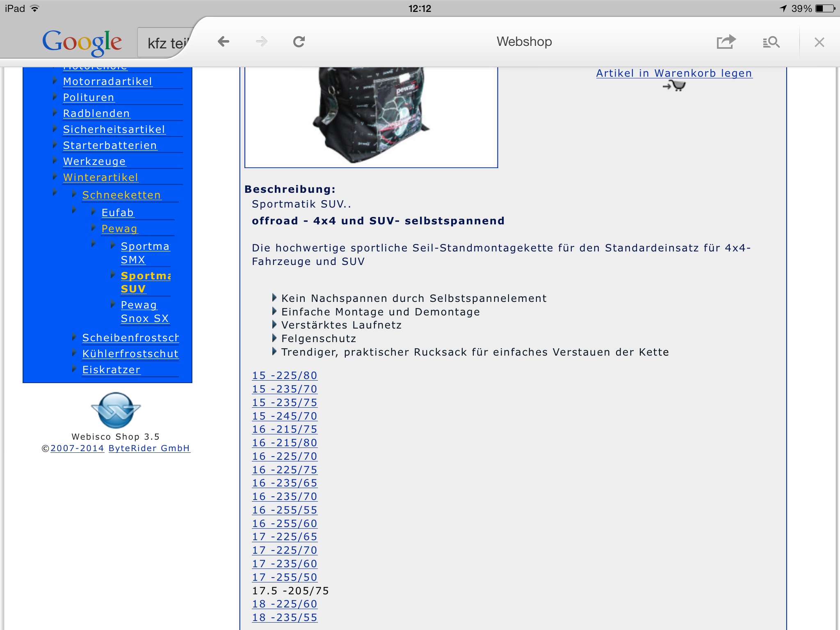This screenshot has width=840, height=630.
Task: Open Eufab subcategory
Action: click(x=118, y=212)
